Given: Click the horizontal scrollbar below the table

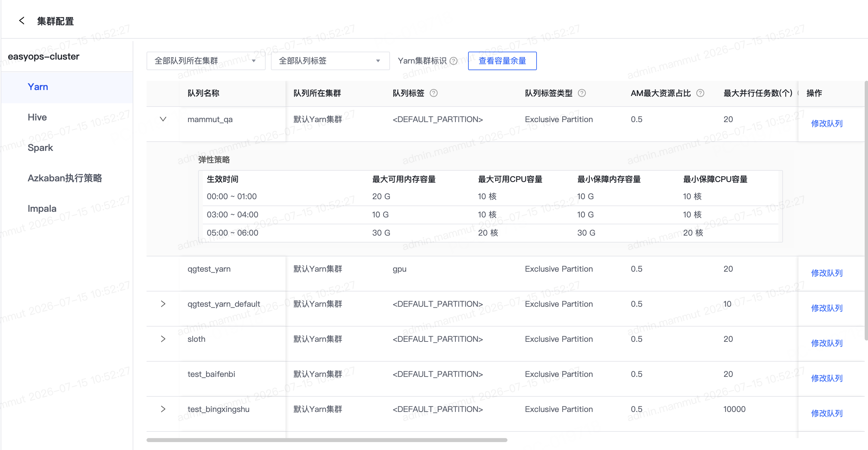Looking at the screenshot, I should click(327, 440).
